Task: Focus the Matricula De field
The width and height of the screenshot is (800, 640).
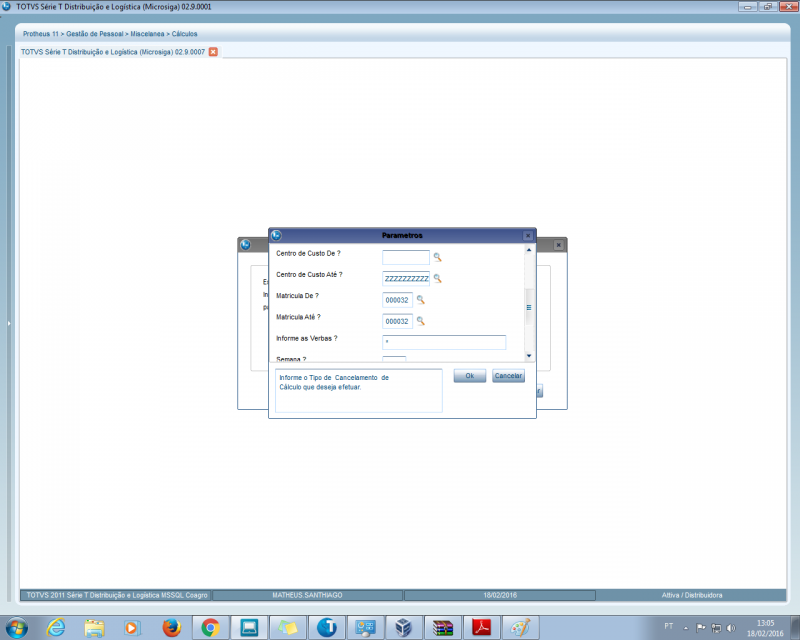Action: click(x=397, y=300)
